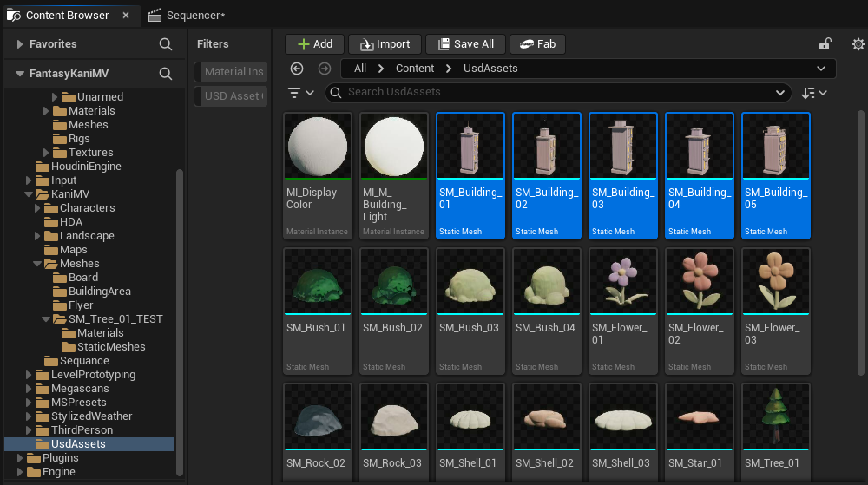Open saved searches dropdown in search bar
Screen dimensions: 868x485
[780, 93]
